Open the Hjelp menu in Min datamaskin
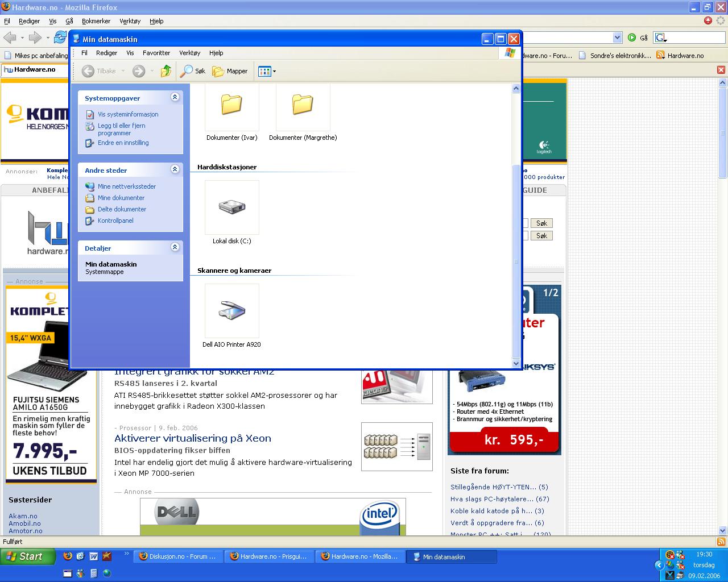 [216, 53]
